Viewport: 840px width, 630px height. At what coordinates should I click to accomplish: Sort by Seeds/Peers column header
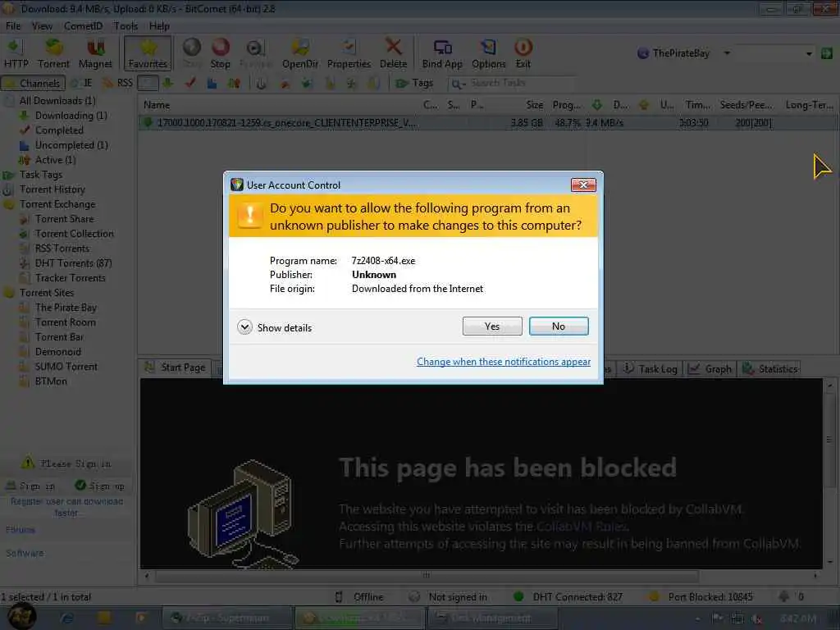746,105
